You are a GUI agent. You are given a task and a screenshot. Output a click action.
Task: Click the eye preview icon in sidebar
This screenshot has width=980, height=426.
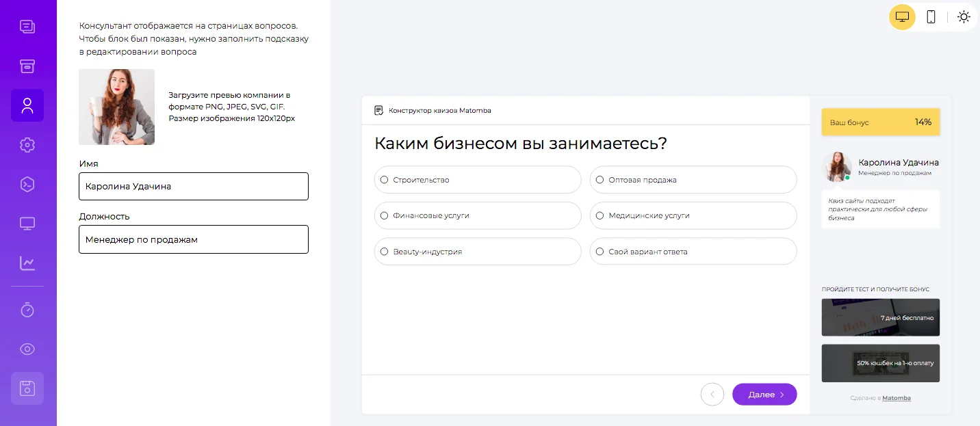pos(27,349)
